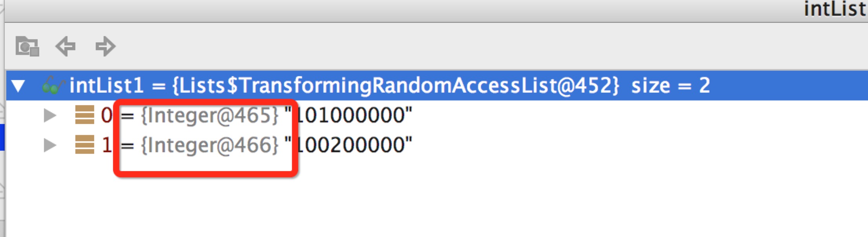Click the striped element icon for index 0
The width and height of the screenshot is (868, 237).
[85, 115]
